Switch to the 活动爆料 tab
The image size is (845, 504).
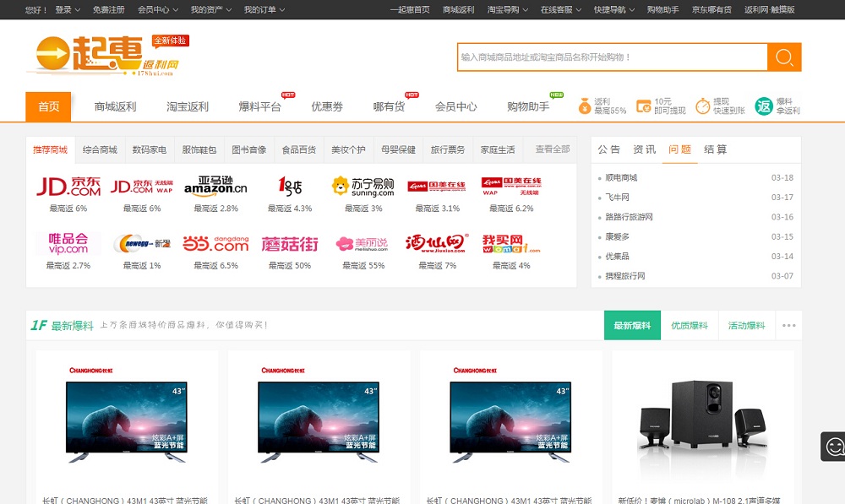[746, 325]
